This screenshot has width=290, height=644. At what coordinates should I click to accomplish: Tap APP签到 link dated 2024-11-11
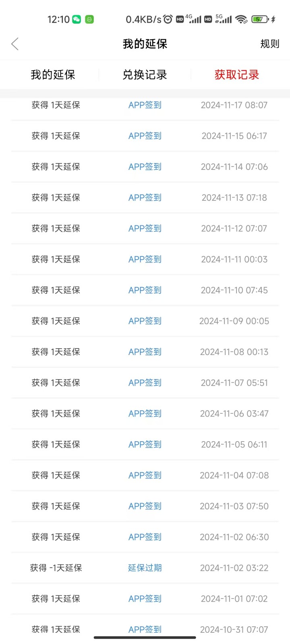pos(145,260)
